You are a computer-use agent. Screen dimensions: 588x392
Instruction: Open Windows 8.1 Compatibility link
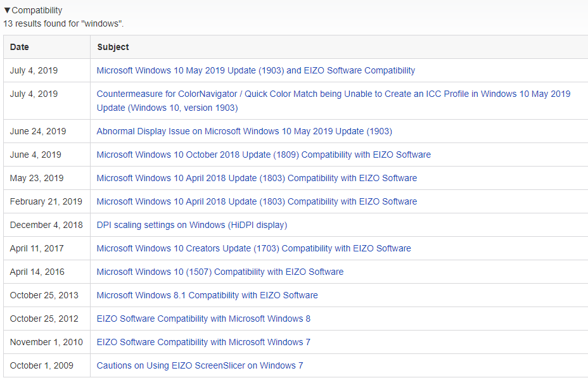(x=207, y=295)
